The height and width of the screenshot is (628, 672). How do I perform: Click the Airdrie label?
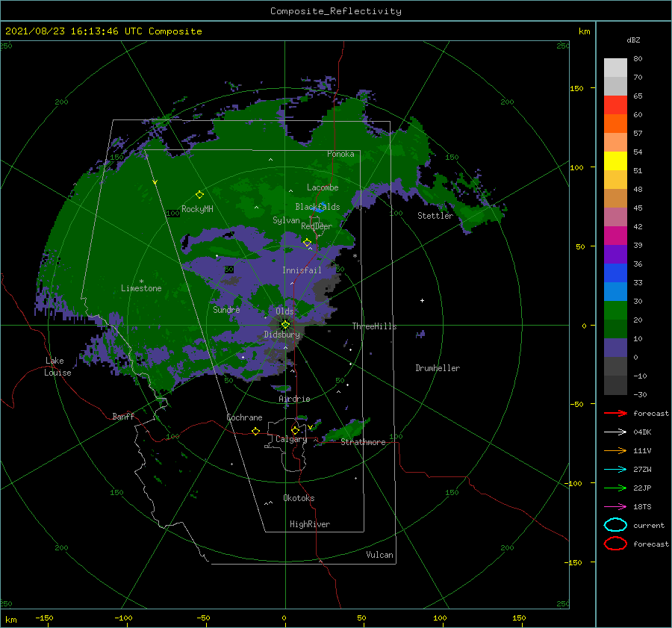click(x=294, y=399)
